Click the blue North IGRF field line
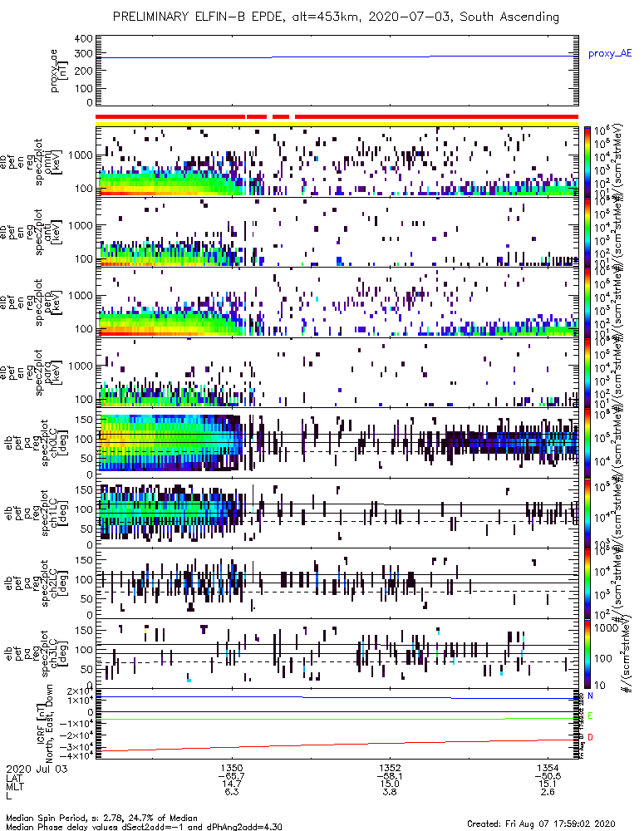The width and height of the screenshot is (644, 831). [337, 697]
